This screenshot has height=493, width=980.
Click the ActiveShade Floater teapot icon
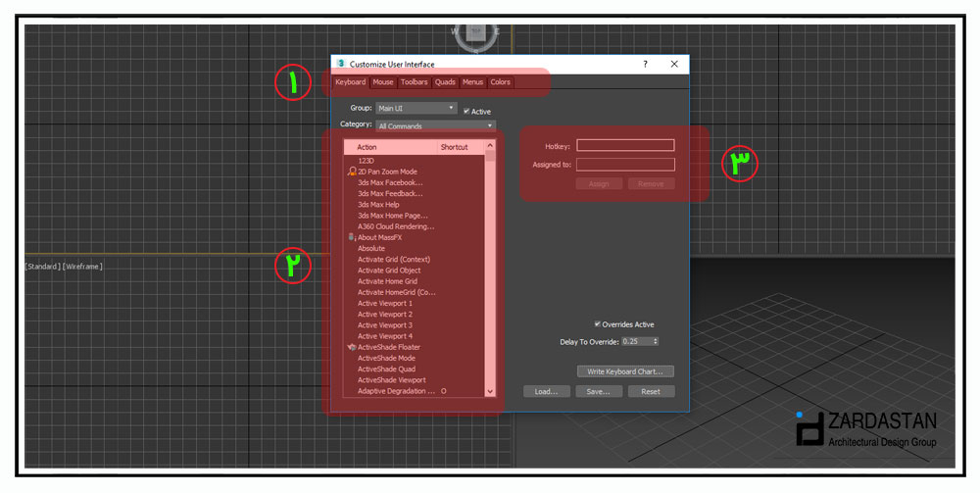coord(352,347)
